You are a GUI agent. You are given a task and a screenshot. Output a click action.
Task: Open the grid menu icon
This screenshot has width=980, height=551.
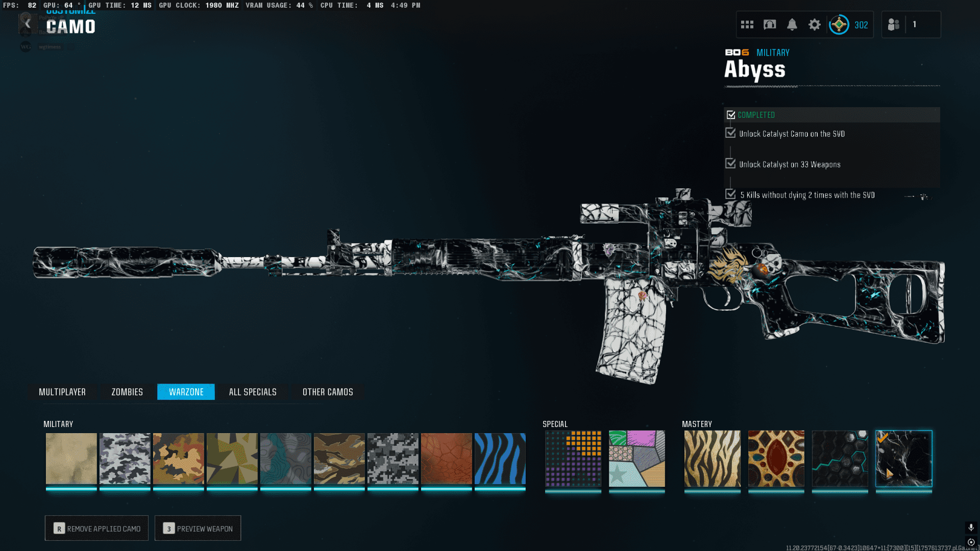(747, 24)
